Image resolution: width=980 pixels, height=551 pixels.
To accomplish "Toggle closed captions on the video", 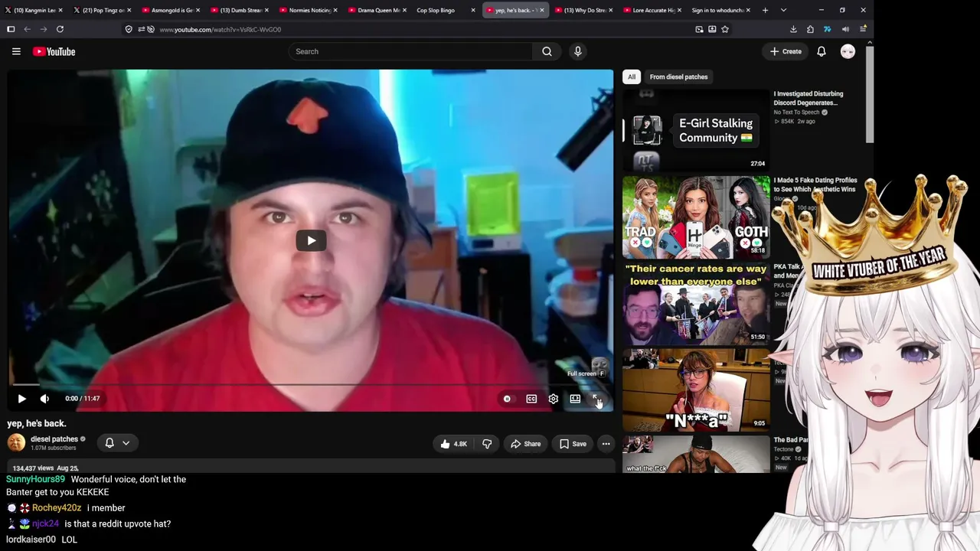I will pyautogui.click(x=531, y=399).
